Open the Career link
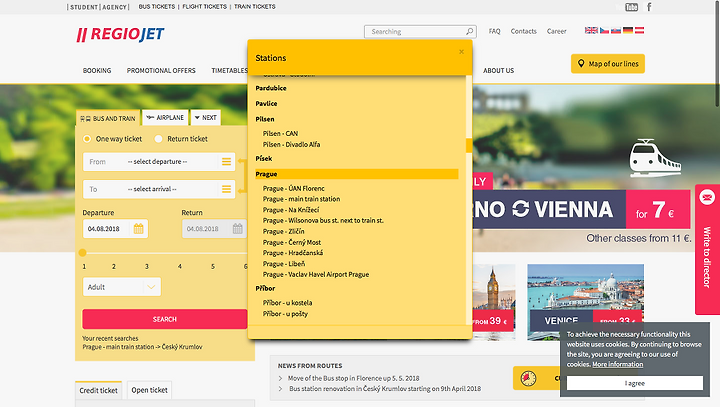This screenshot has width=720, height=407. click(557, 31)
